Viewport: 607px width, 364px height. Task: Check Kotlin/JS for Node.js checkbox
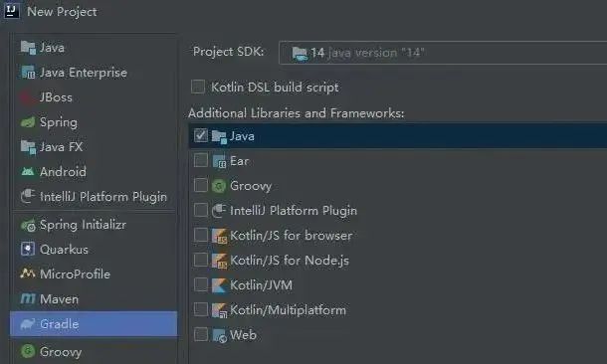201,260
